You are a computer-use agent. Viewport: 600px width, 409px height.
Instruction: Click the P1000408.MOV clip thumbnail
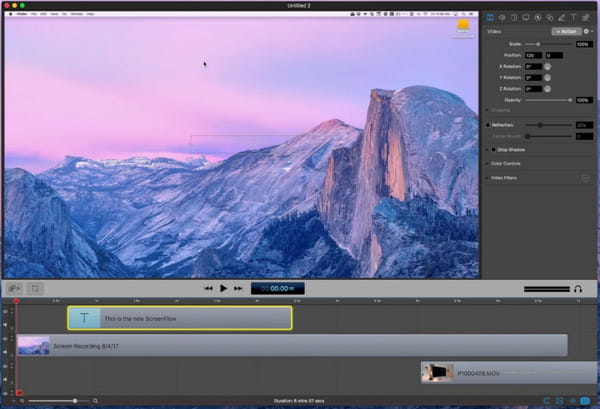[438, 373]
